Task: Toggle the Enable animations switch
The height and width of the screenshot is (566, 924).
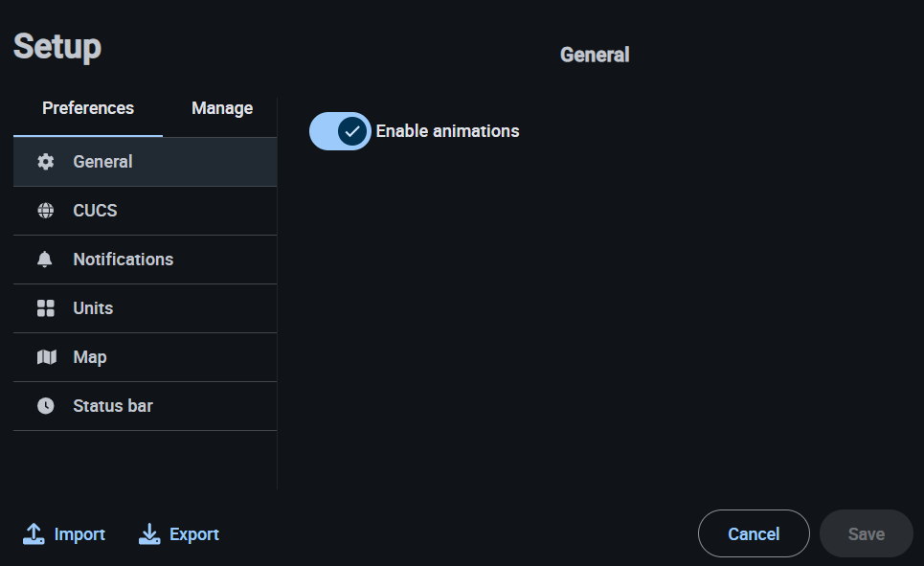Action: (340, 131)
